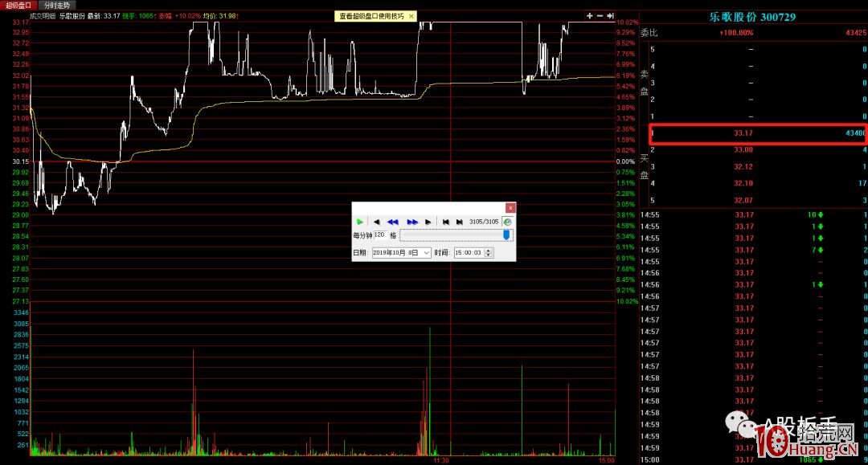This screenshot has width=868, height=465.
Task: Switch to the 超级盘口 tab
Action: pyautogui.click(x=18, y=5)
